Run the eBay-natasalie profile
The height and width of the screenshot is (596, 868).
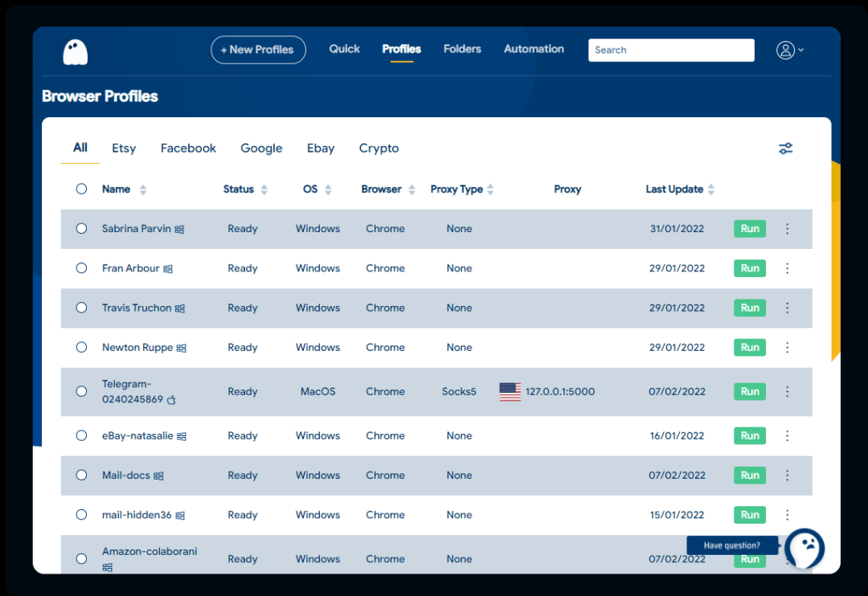750,435
